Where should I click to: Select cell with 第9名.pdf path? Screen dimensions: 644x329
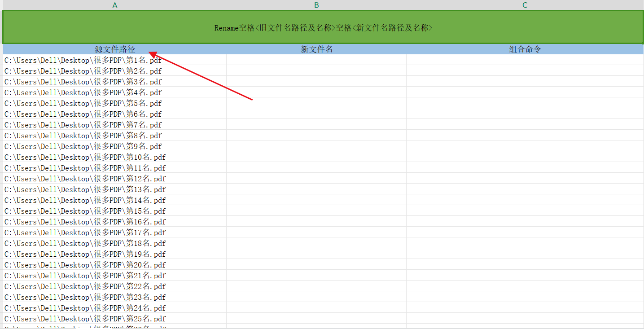tap(115, 146)
